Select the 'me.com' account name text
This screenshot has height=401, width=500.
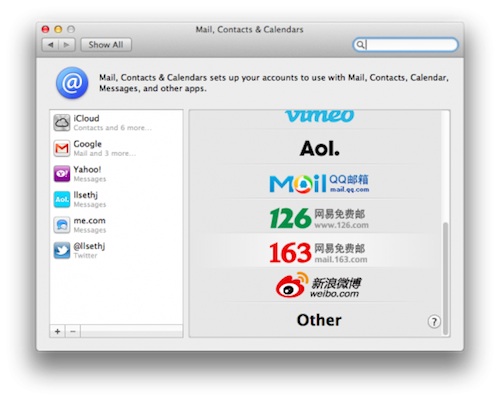(x=89, y=221)
